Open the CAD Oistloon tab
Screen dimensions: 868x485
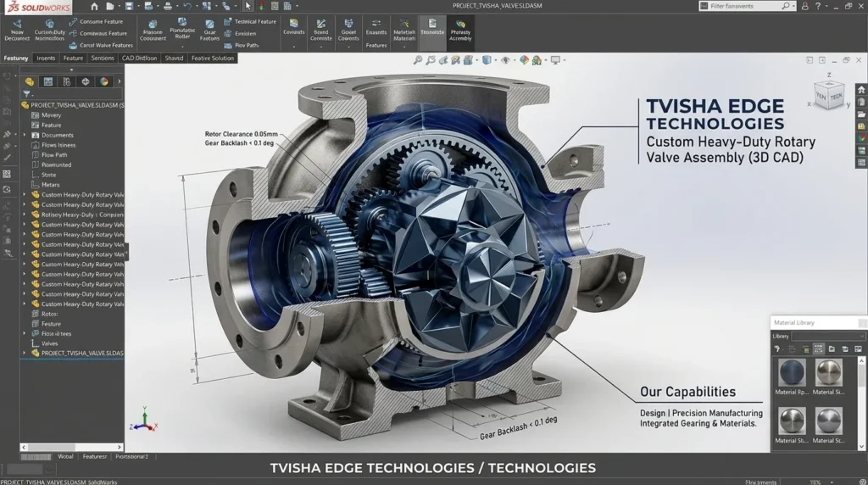[x=140, y=59]
